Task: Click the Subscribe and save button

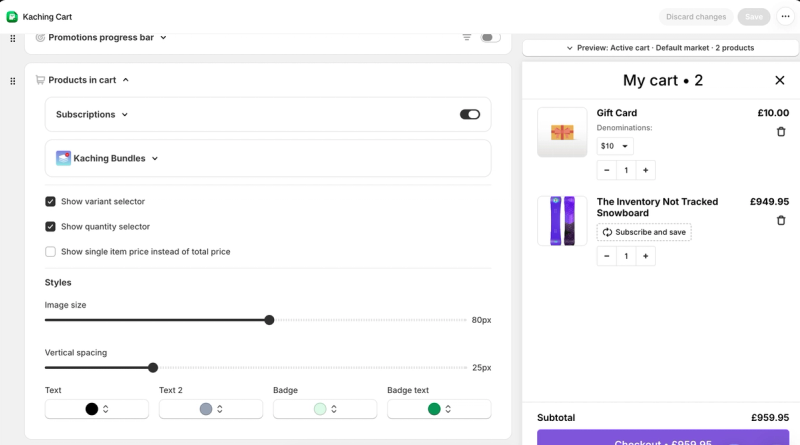Action: tap(644, 232)
